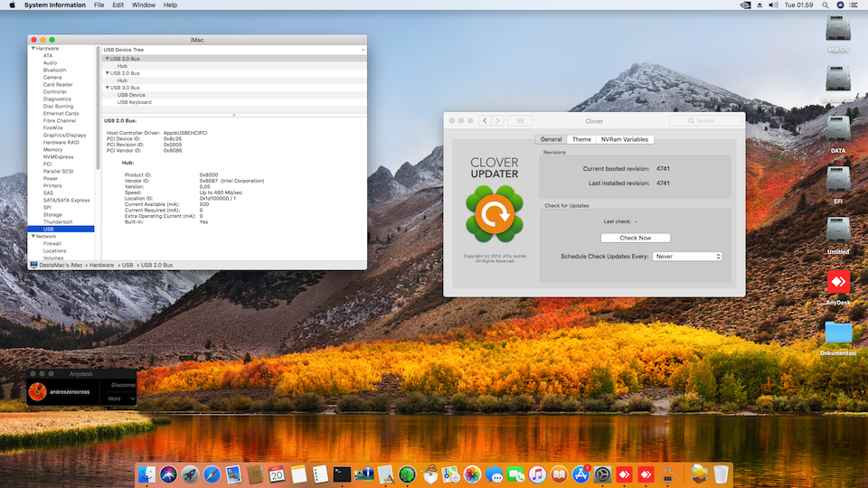Open Maps app in the Dock

pyautogui.click(x=450, y=474)
